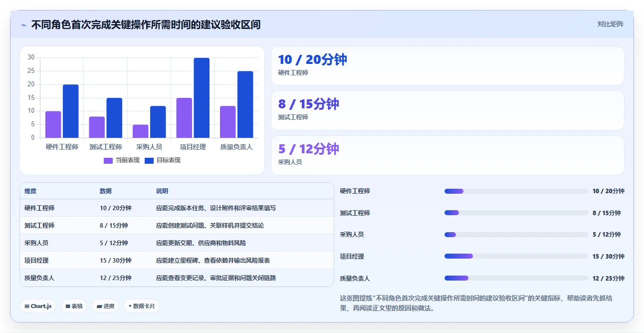Click the 测试工程师 table row cell
Image resolution: width=644 pixels, height=333 pixels.
point(39,225)
